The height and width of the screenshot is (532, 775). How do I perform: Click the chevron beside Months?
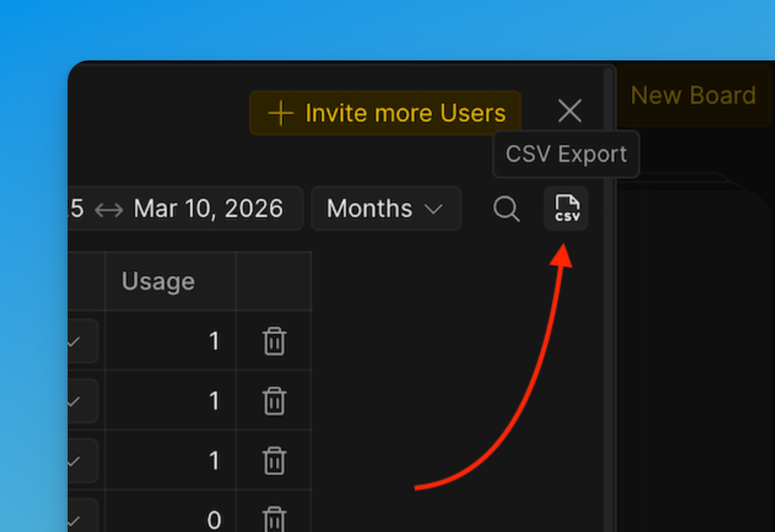[435, 209]
